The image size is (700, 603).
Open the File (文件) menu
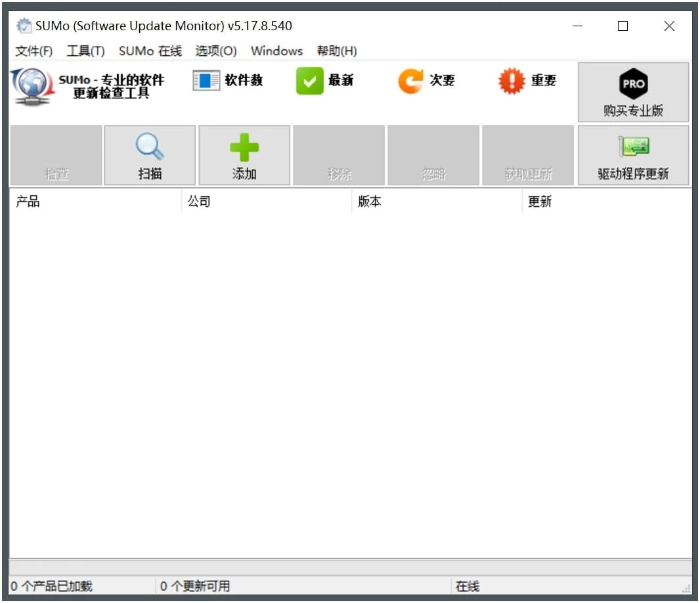point(33,51)
